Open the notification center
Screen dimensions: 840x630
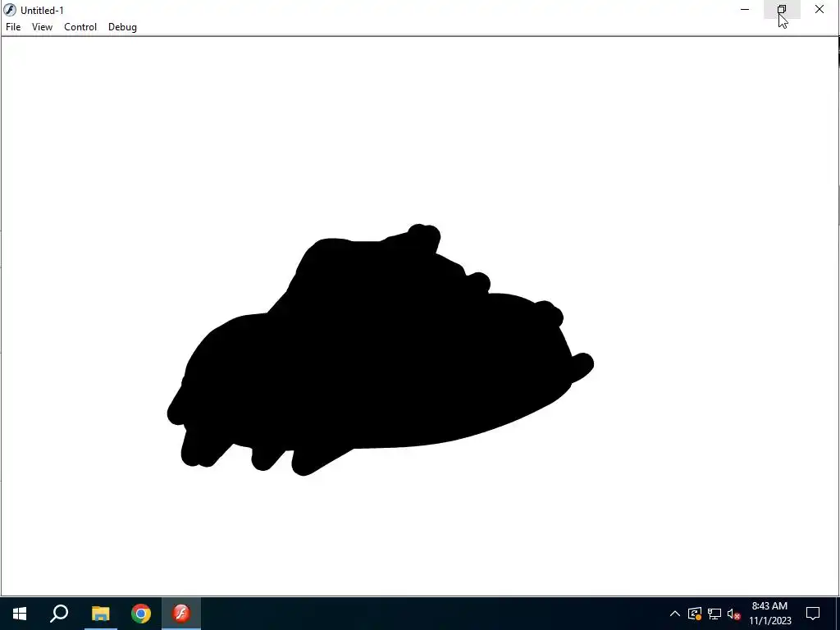click(x=813, y=614)
